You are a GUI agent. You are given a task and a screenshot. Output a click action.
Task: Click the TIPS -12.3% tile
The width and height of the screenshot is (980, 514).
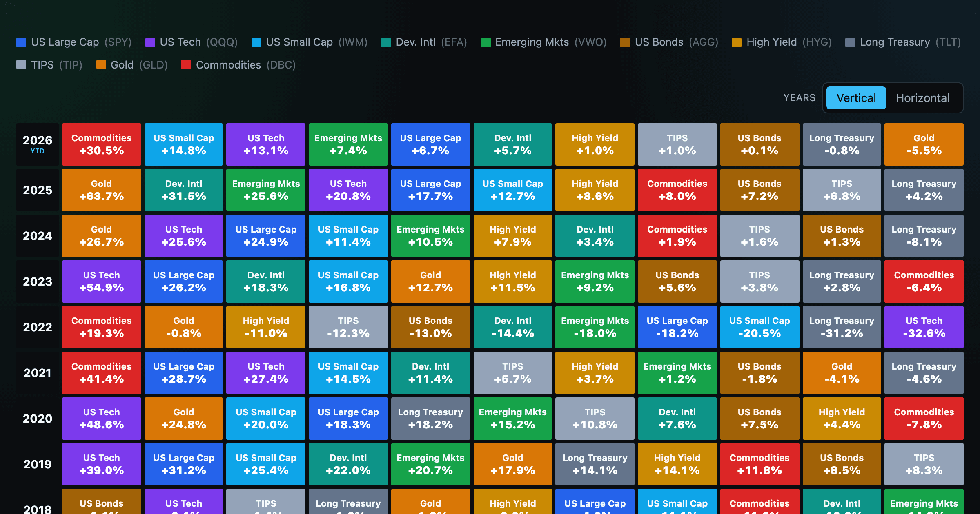pos(348,327)
